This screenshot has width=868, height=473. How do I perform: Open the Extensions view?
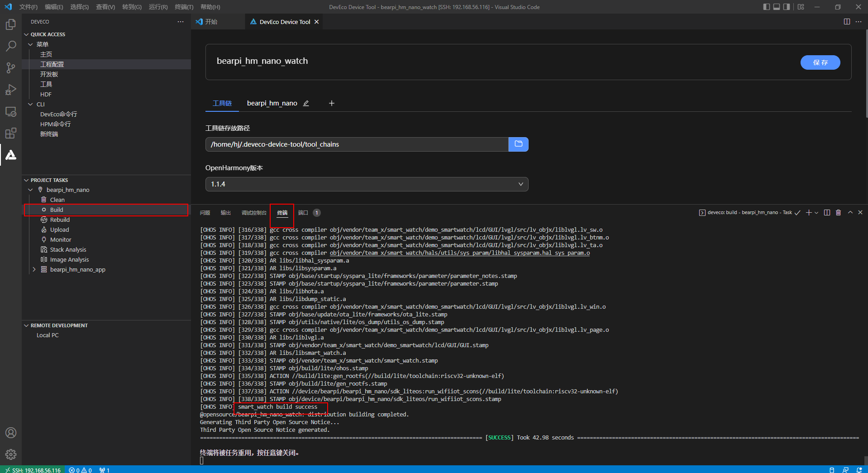[11, 133]
